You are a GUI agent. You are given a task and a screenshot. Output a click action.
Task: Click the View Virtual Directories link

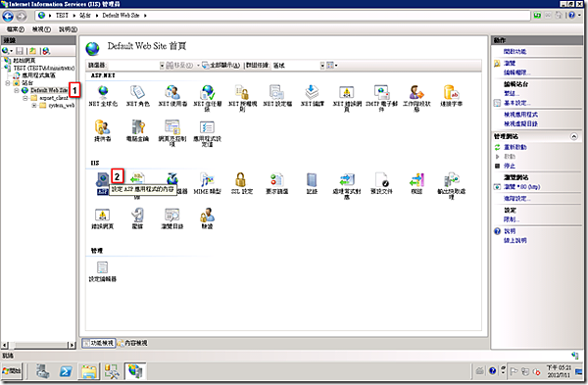pyautogui.click(x=521, y=123)
